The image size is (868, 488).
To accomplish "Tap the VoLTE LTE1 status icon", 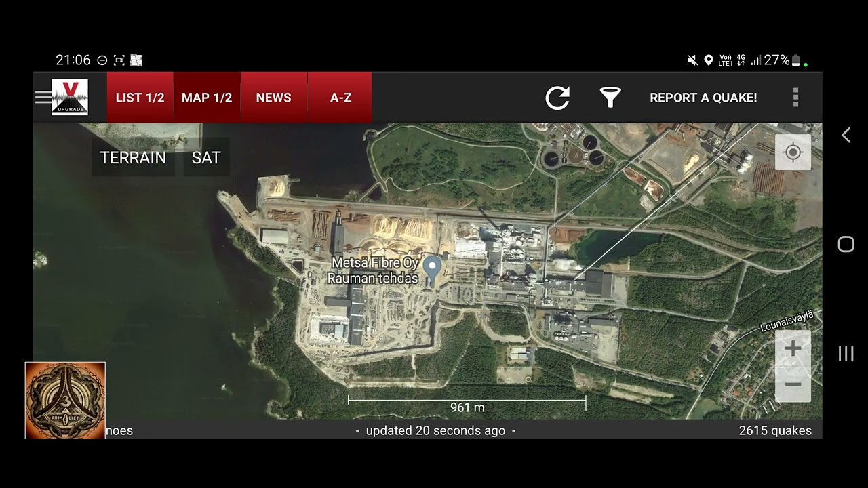I will [725, 60].
